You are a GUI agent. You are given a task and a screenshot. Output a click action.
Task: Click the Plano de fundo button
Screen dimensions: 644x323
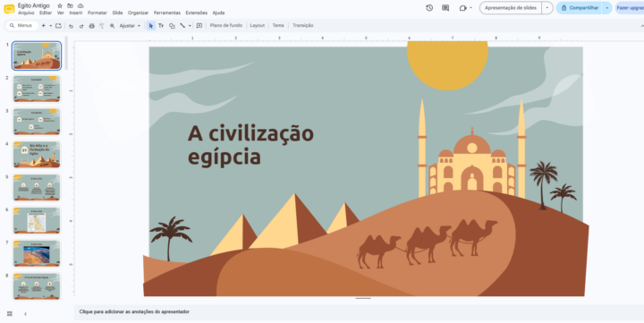tap(226, 25)
